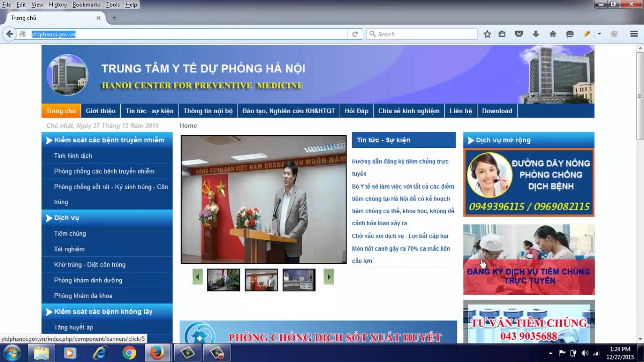Open the Edit menu

[x=21, y=5]
